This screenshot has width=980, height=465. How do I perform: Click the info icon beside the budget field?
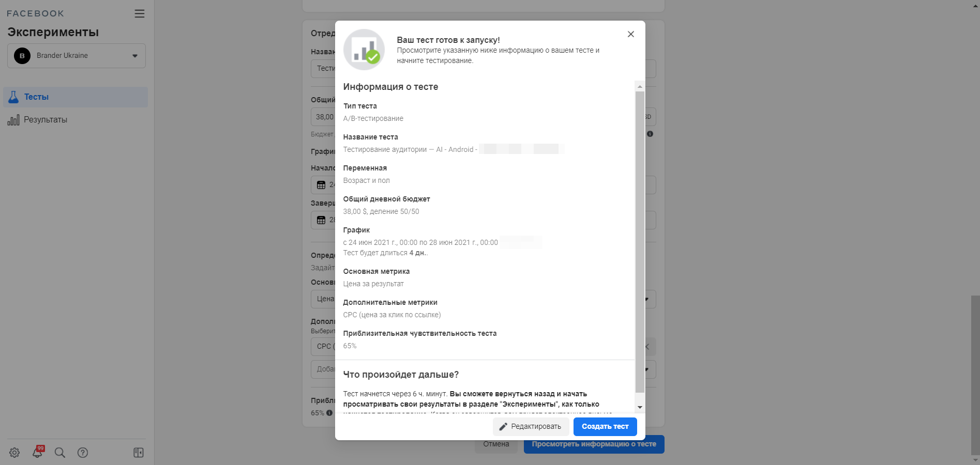650,134
